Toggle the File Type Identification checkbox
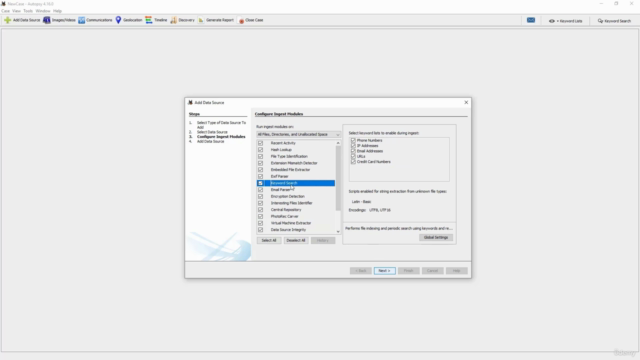 pyautogui.click(x=260, y=156)
